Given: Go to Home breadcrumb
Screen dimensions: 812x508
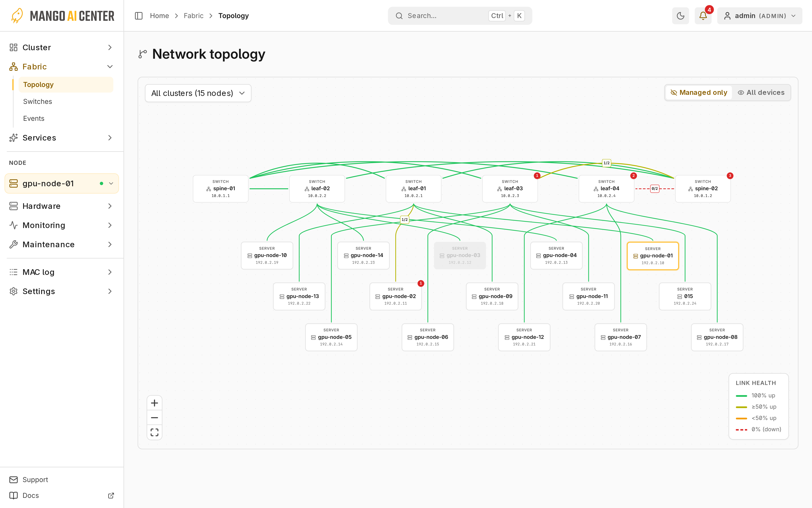Looking at the screenshot, I should pyautogui.click(x=159, y=16).
